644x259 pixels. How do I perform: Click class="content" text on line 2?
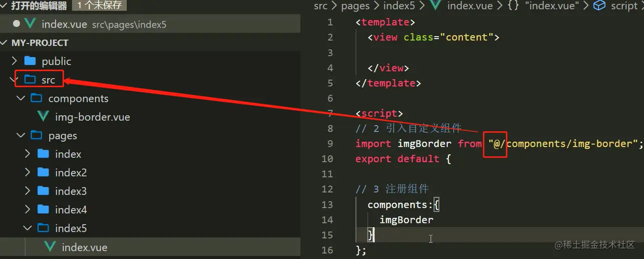point(449,37)
